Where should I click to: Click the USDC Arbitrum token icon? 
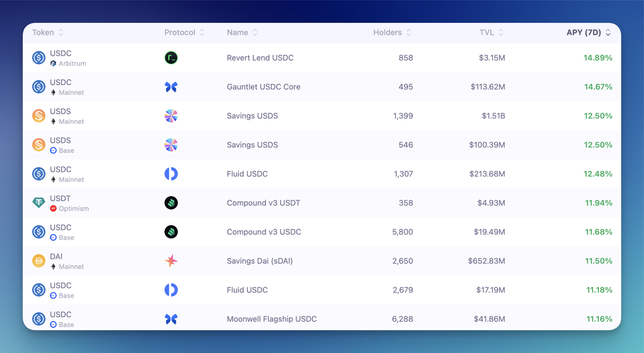pos(39,58)
